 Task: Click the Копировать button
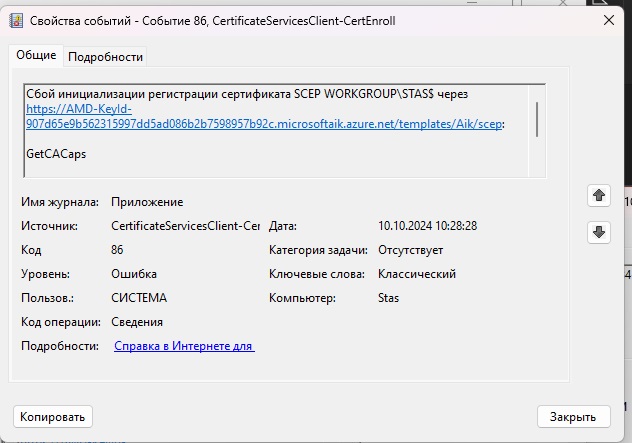coord(53,416)
